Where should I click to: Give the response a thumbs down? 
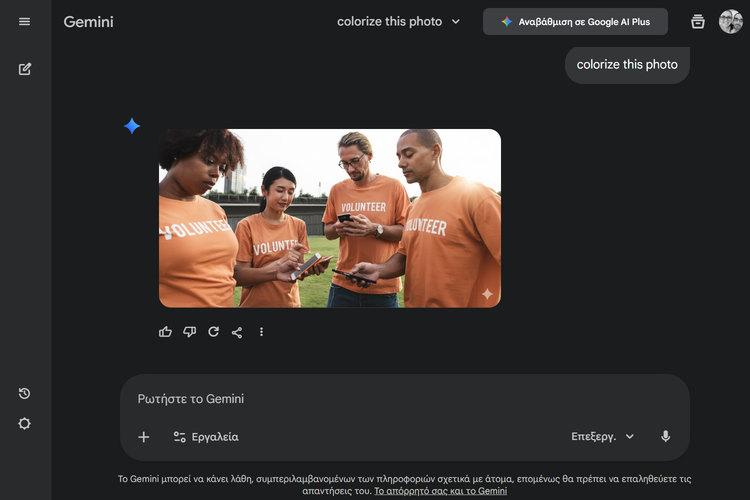point(190,332)
